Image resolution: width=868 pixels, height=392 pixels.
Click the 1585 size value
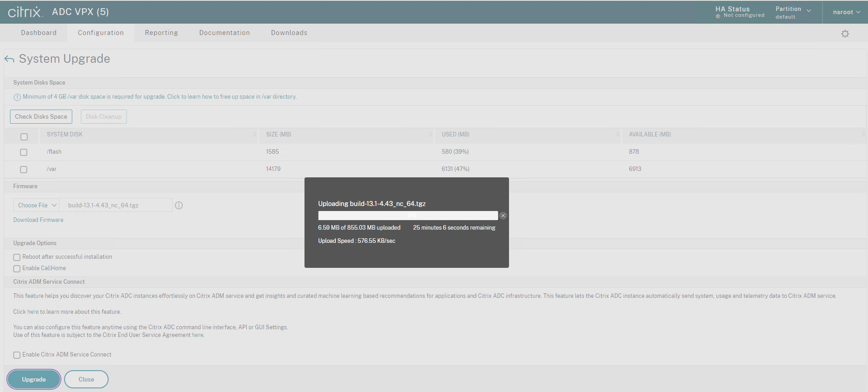[272, 152]
